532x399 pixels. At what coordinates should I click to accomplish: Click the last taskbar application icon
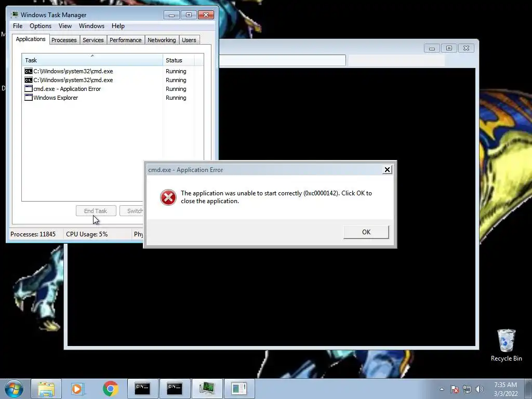(x=239, y=389)
